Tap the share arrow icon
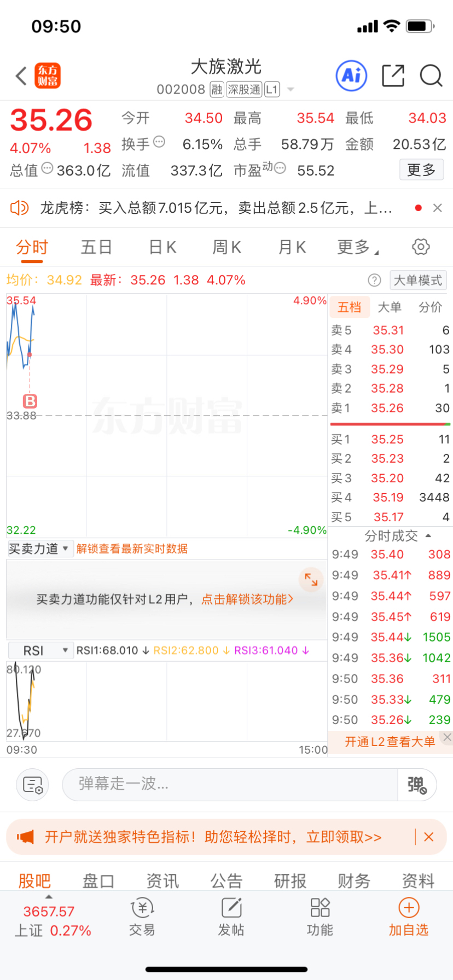Viewport: 453px width, 980px height. click(x=393, y=75)
